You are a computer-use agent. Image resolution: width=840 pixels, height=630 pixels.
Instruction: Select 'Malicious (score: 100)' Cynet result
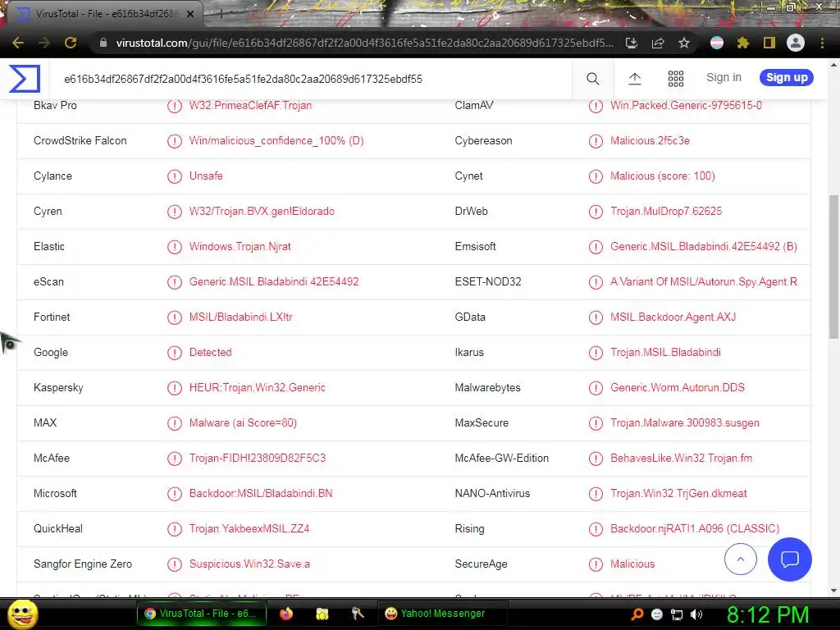(x=663, y=176)
